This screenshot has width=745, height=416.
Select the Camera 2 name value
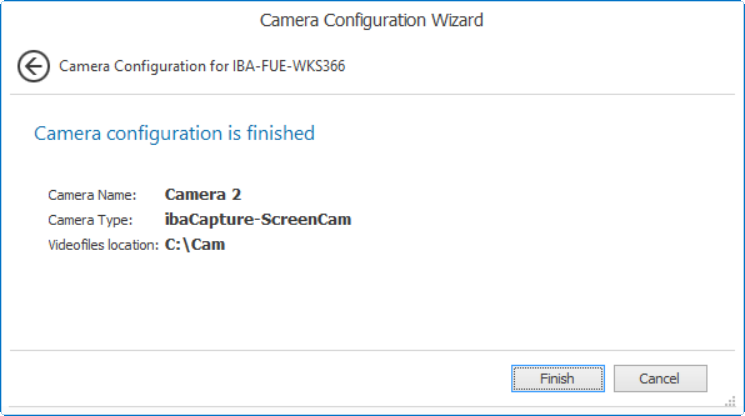203,195
